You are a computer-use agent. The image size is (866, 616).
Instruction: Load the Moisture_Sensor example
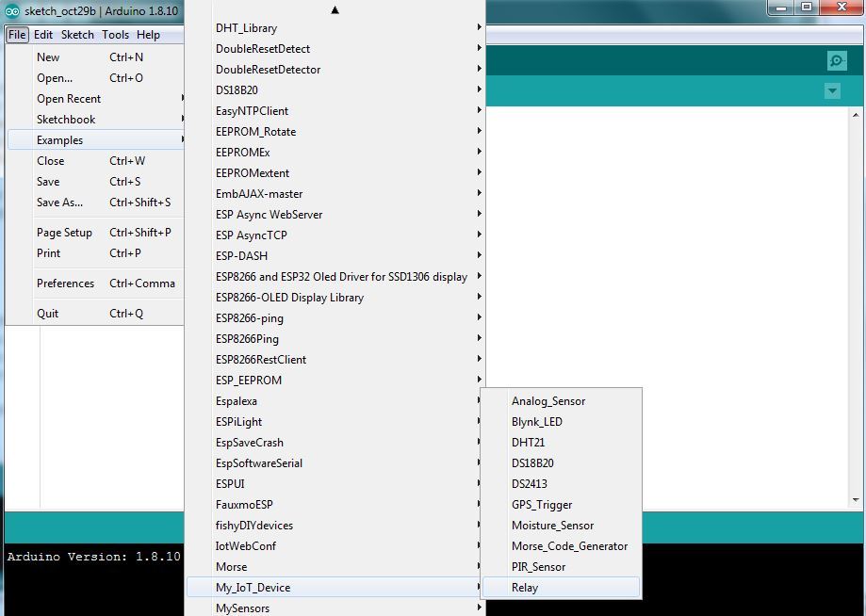pyautogui.click(x=561, y=526)
